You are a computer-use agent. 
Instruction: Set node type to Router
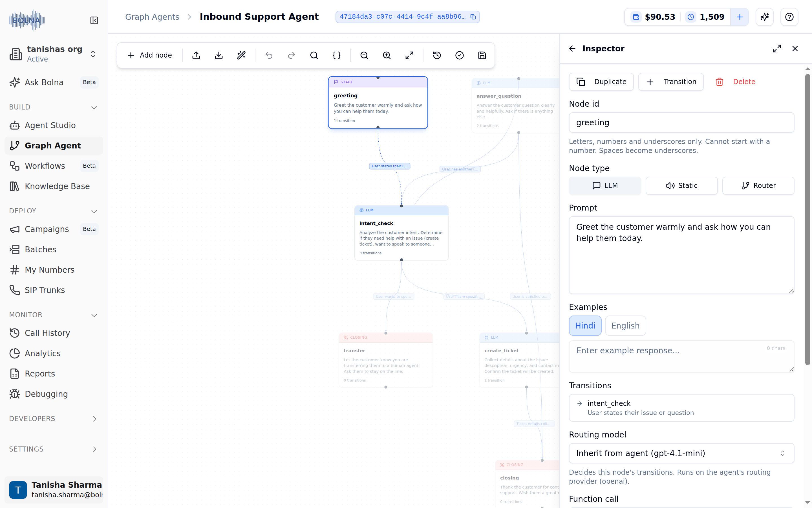758,186
